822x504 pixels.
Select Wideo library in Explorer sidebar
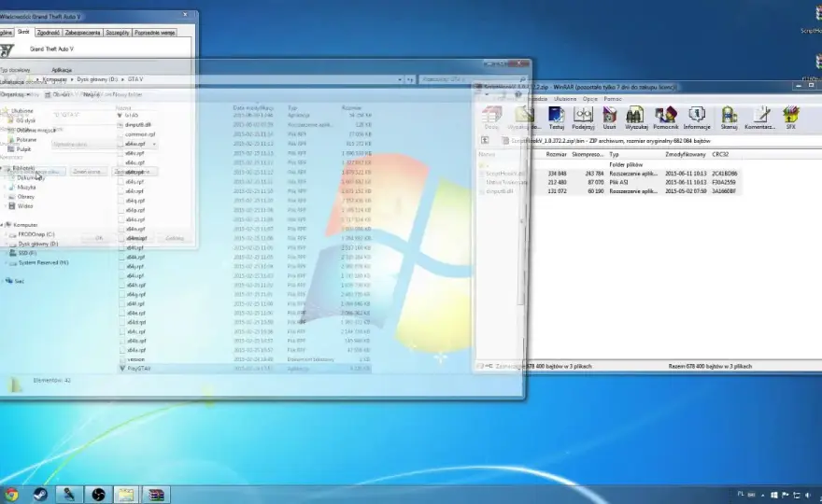click(25, 206)
